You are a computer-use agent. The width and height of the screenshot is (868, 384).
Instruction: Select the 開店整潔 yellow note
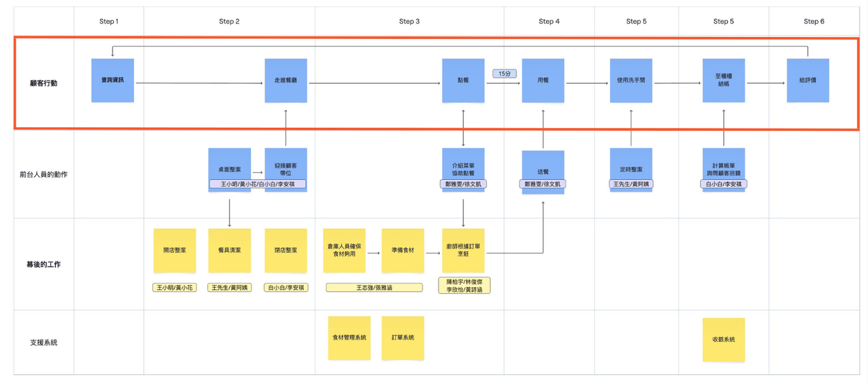coord(175,250)
